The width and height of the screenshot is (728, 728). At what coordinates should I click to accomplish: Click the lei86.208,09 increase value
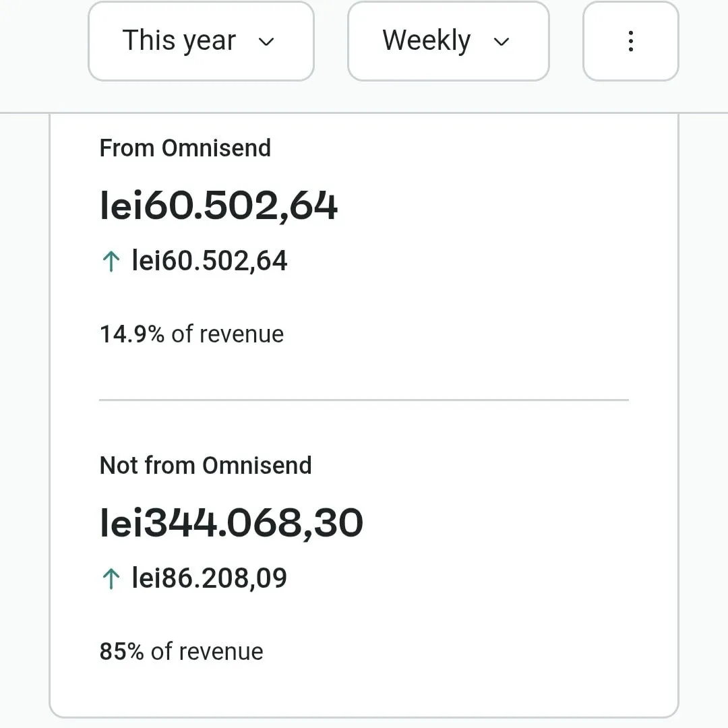[210, 578]
